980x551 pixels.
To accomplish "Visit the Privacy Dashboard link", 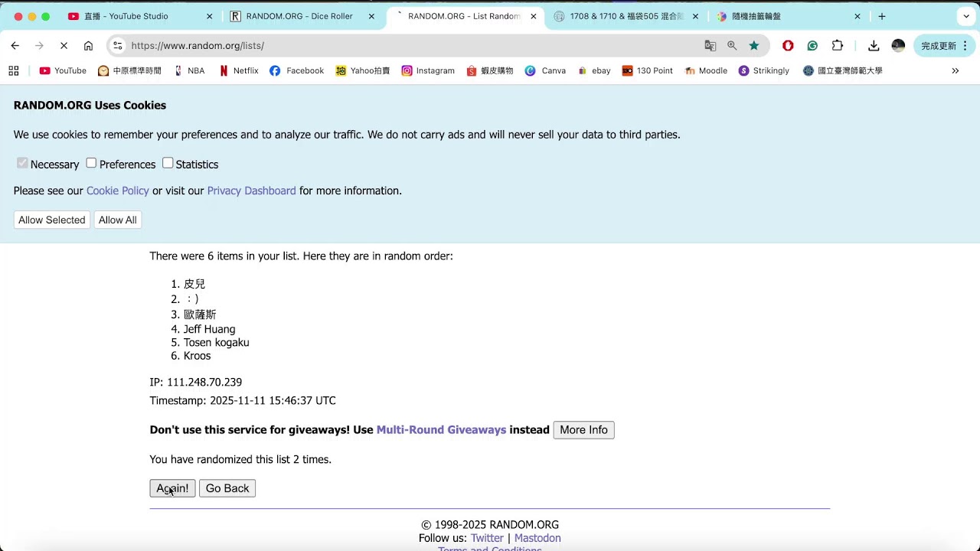I will [x=251, y=191].
